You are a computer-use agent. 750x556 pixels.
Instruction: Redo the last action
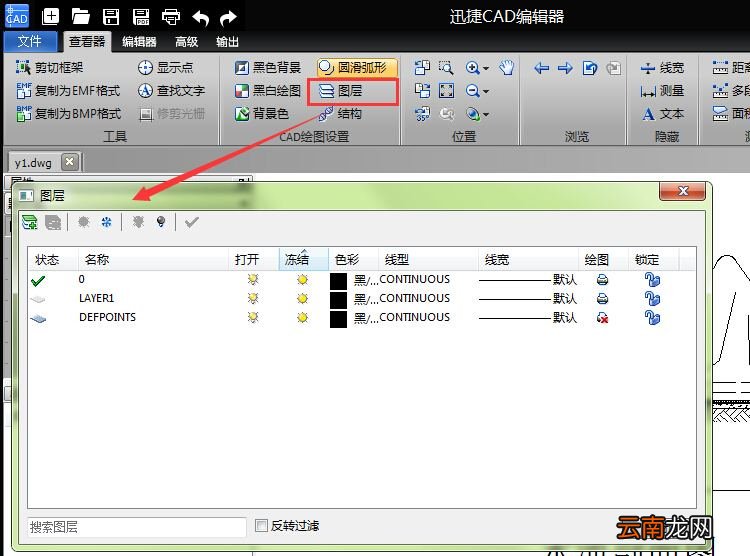(228, 18)
